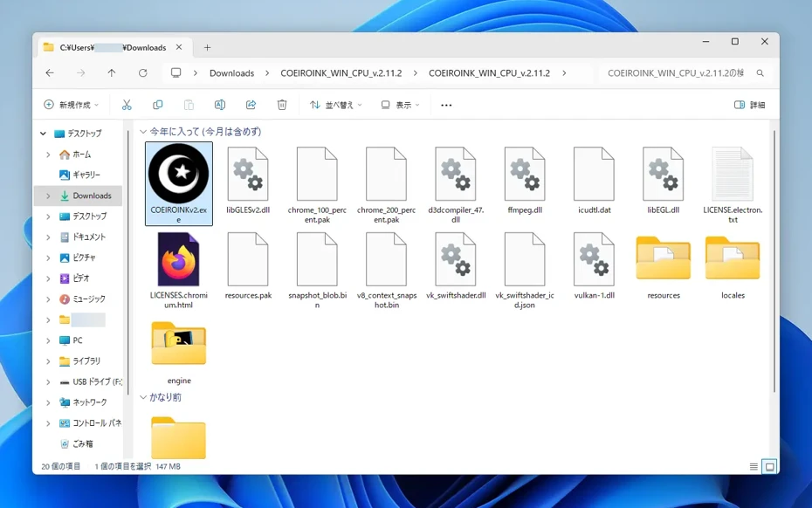812x508 pixels.
Task: Select the COEIROINKv2.exe application icon
Action: 179,174
